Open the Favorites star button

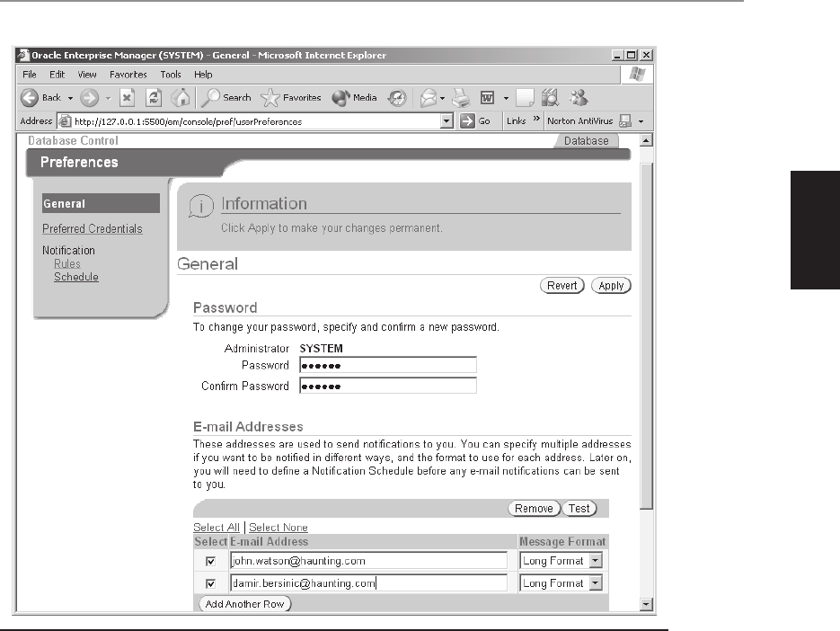(291, 98)
